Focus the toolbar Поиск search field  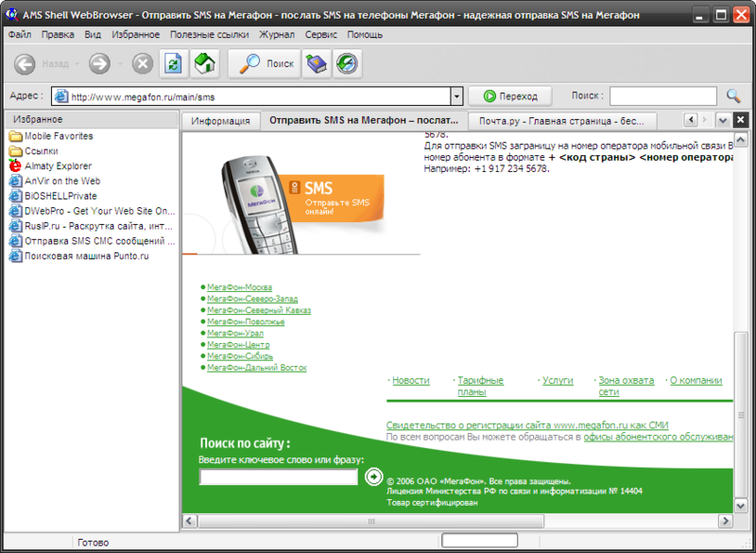point(663,95)
